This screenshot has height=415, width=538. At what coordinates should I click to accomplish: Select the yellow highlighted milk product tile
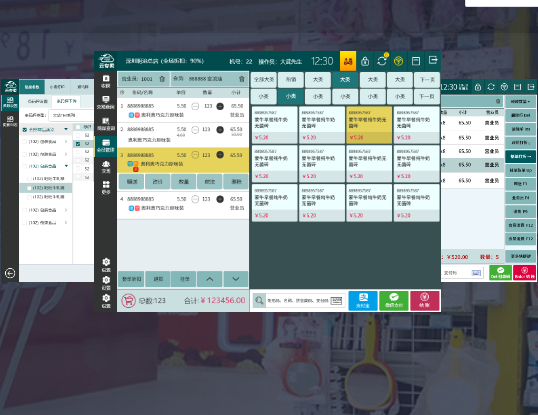[x=369, y=125]
